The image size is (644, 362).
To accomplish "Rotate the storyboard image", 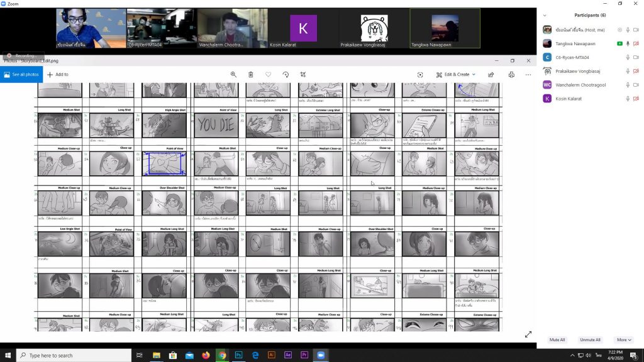I will coord(286,74).
